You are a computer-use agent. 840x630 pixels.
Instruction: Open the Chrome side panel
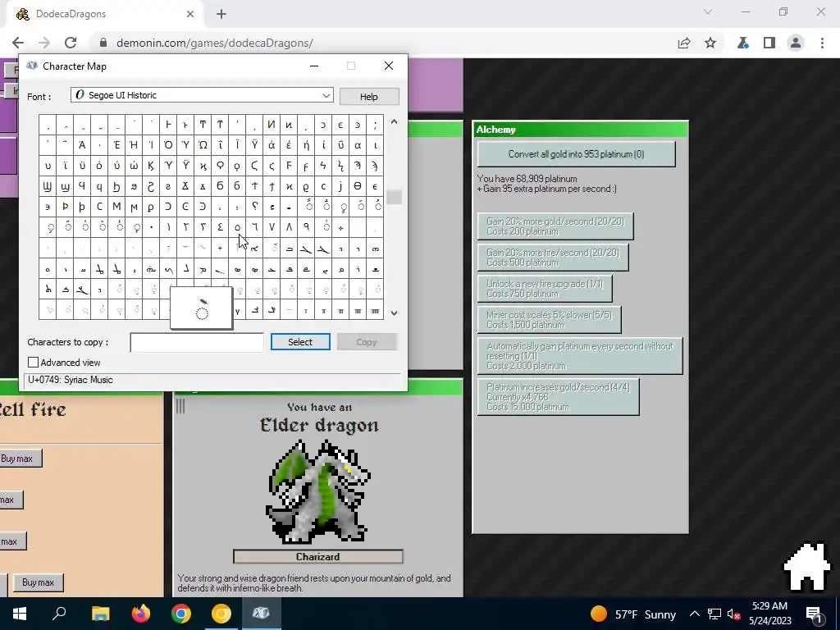tap(769, 43)
